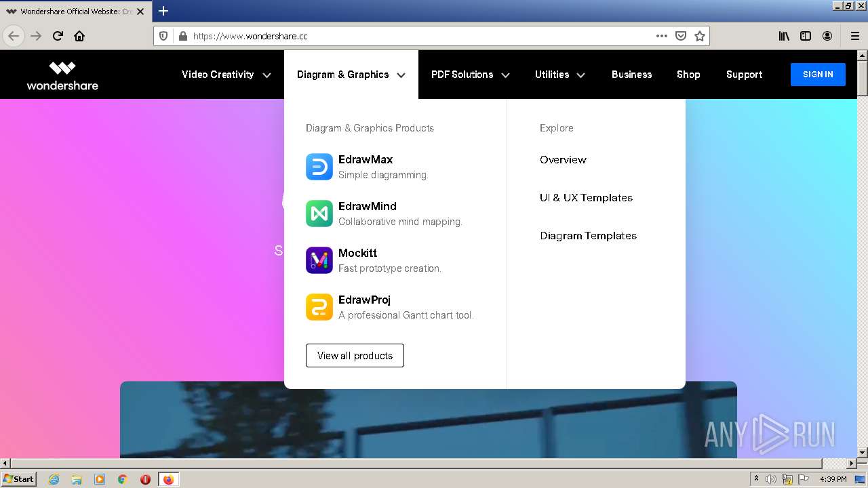
Task: Open the EdrawMind product link
Action: [368, 207]
